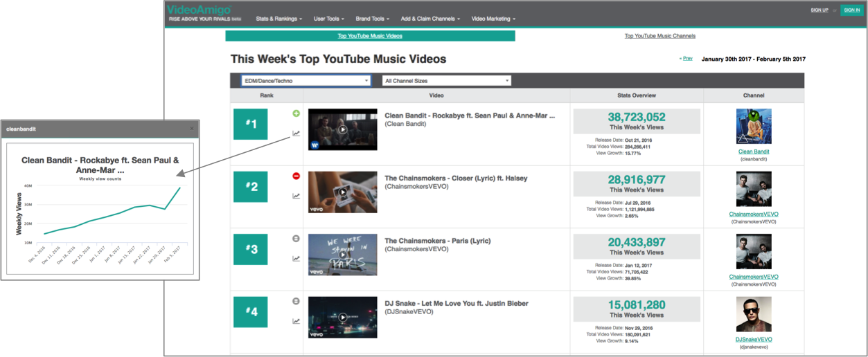868x357 pixels.
Task: Click the SIGN IN button
Action: [x=851, y=10]
